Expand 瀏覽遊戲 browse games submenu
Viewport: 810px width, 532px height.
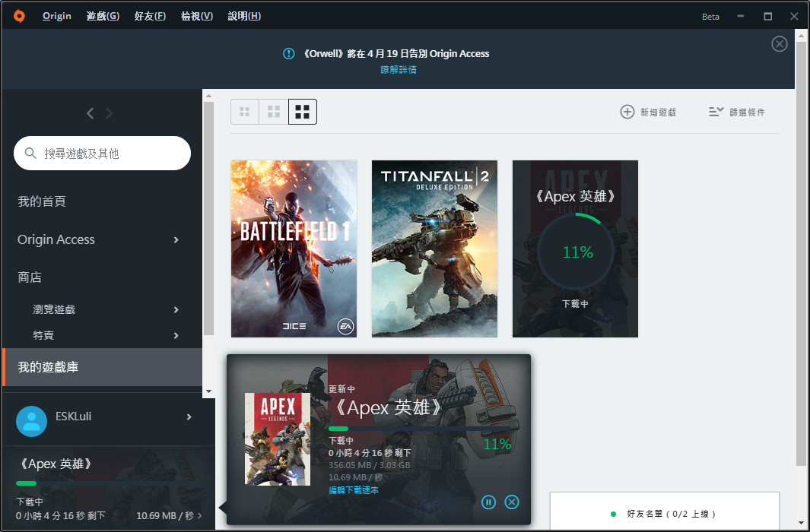(176, 309)
